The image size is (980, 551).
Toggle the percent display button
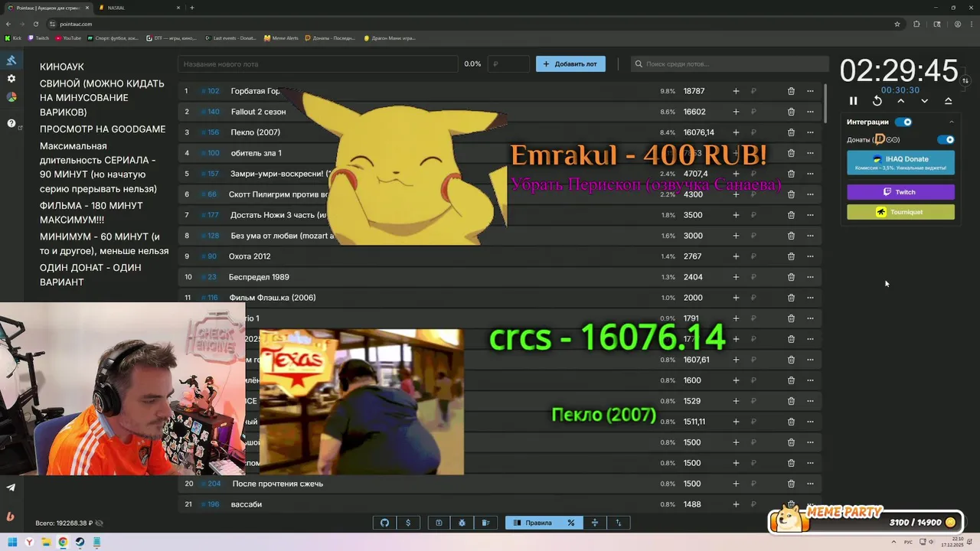click(571, 523)
